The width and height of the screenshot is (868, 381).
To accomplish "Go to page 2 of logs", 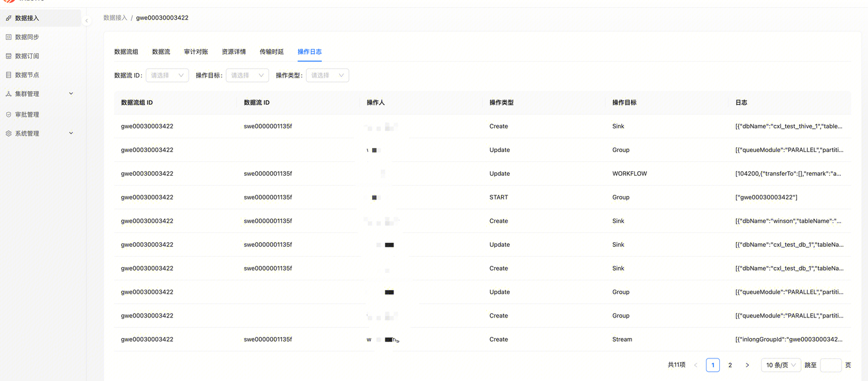I will point(730,365).
